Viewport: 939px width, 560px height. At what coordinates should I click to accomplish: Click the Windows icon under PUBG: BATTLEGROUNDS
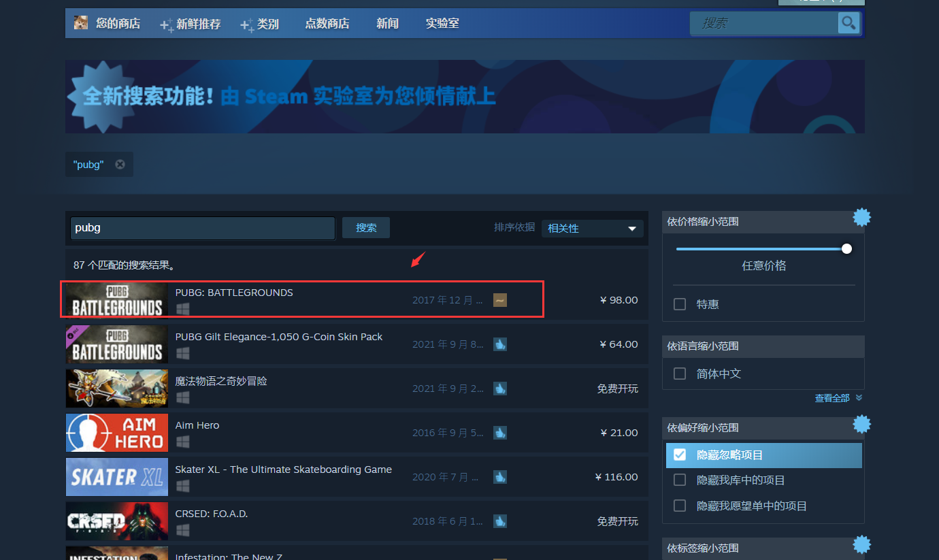(x=182, y=309)
